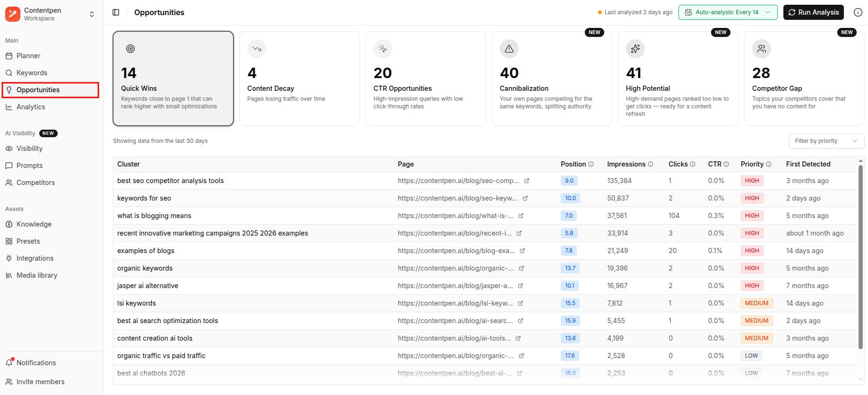This screenshot has width=868, height=395.
Task: Click the 104 clicks value
Action: (x=674, y=216)
